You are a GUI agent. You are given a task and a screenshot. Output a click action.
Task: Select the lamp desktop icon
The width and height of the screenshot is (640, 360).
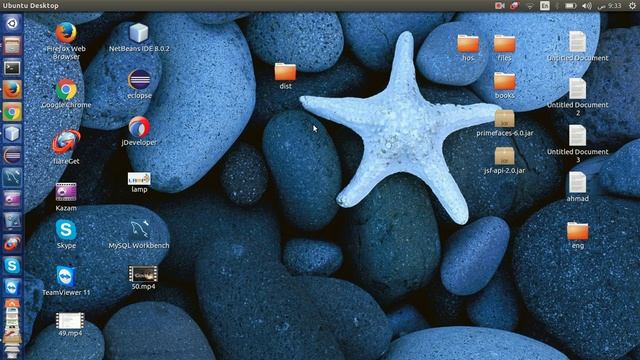(x=139, y=178)
